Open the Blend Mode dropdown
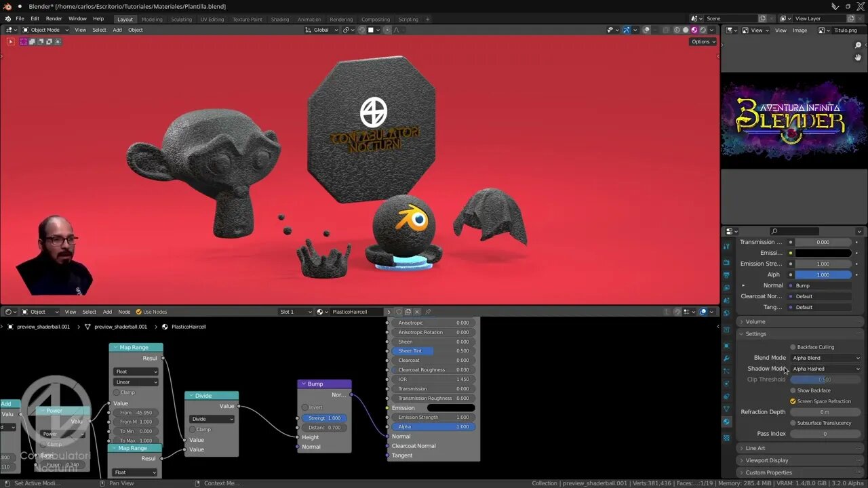Screen dimensions: 868x488 coord(826,358)
